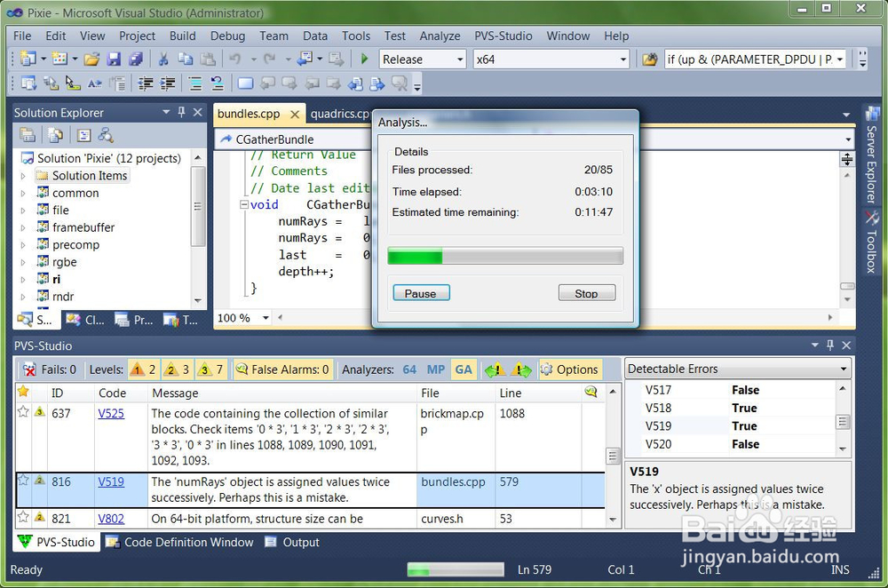The width and height of the screenshot is (888, 588).
Task: Open the 100 % zoom dropdown
Action: [x=266, y=318]
